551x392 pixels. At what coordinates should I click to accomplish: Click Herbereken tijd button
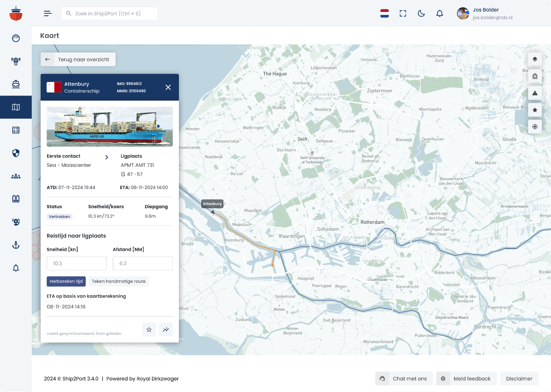pyautogui.click(x=66, y=281)
